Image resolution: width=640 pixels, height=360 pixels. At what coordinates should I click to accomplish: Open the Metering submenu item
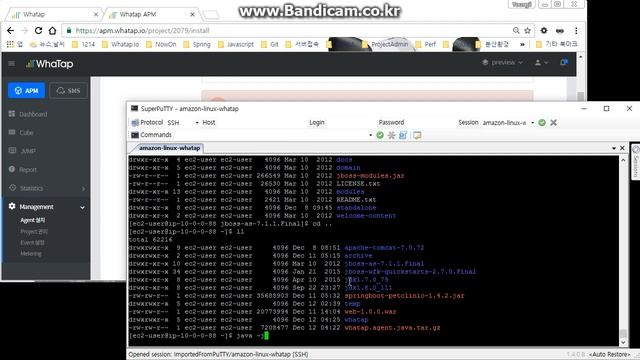click(x=31, y=253)
